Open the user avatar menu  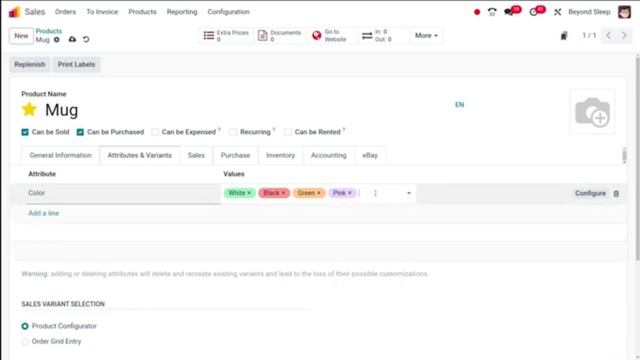(x=624, y=12)
